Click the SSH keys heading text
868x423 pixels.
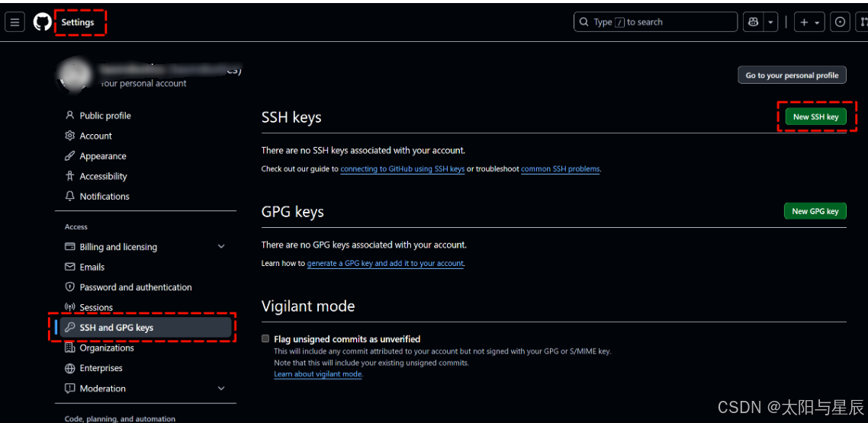[291, 117]
